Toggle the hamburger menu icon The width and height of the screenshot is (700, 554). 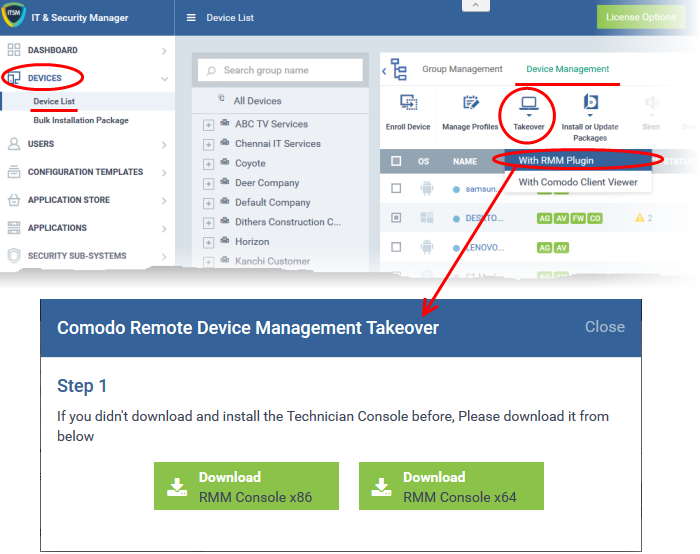(x=191, y=18)
